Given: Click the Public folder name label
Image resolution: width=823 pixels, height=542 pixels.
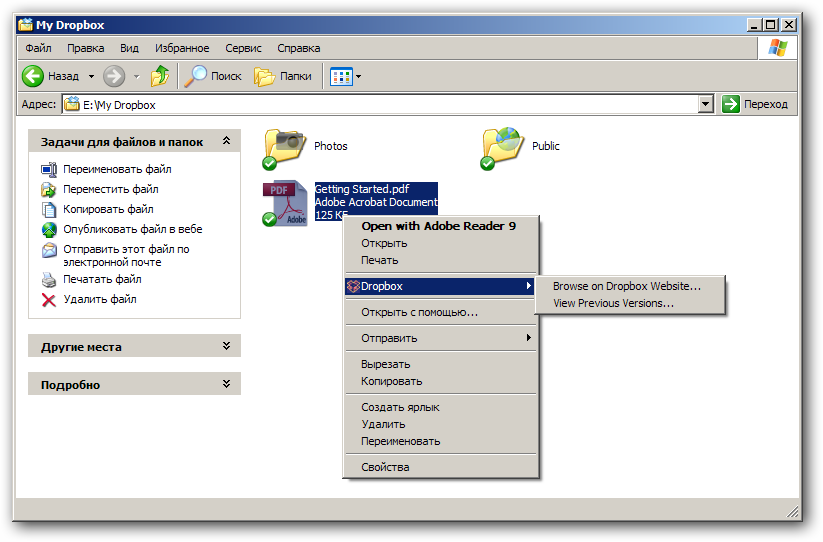Looking at the screenshot, I should (x=546, y=146).
